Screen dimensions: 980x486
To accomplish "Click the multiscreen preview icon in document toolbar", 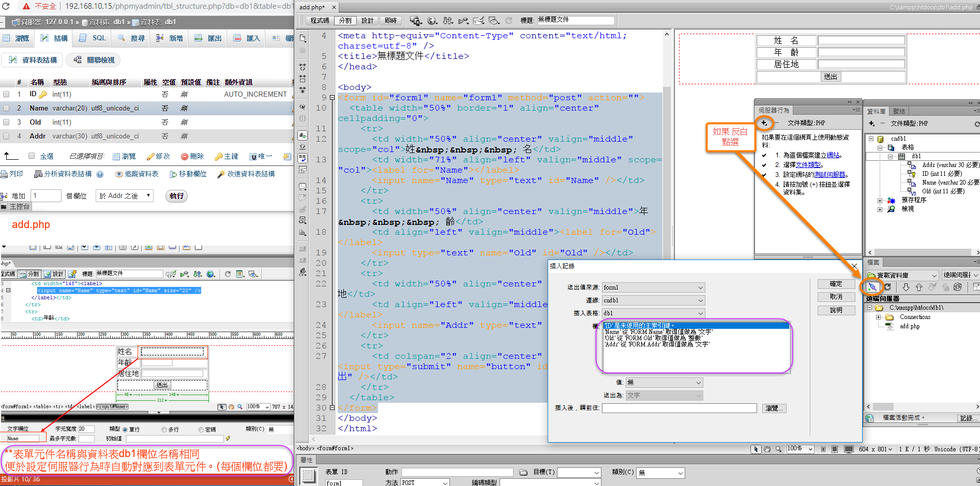I will click(415, 21).
